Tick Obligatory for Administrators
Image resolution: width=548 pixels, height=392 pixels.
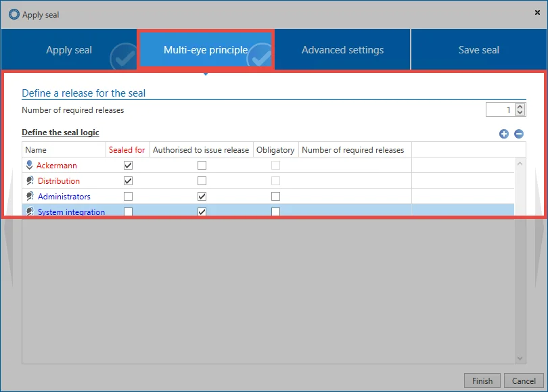(x=276, y=196)
